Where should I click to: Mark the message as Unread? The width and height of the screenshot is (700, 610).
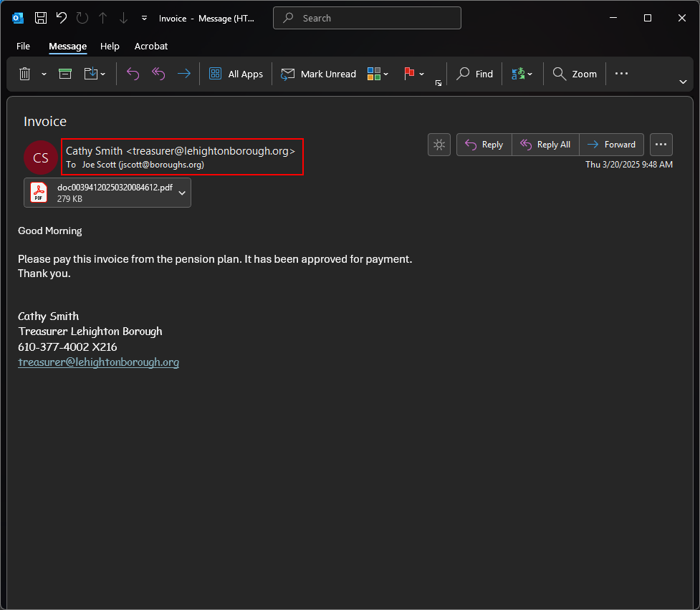point(318,74)
